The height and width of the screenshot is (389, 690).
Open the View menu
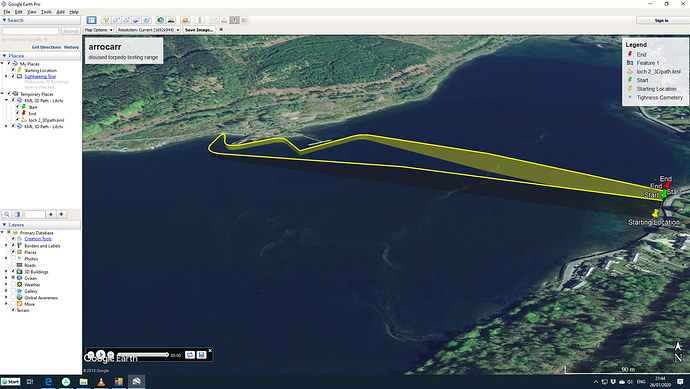click(x=32, y=12)
